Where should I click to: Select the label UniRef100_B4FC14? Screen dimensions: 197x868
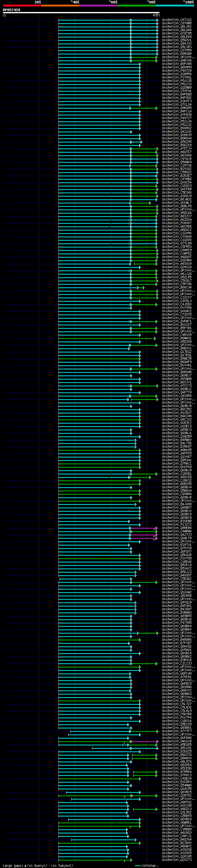176,111
